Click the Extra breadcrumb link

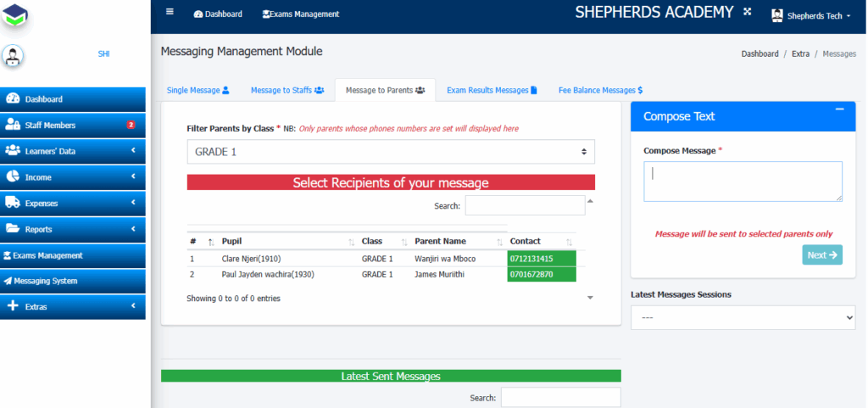(x=800, y=53)
